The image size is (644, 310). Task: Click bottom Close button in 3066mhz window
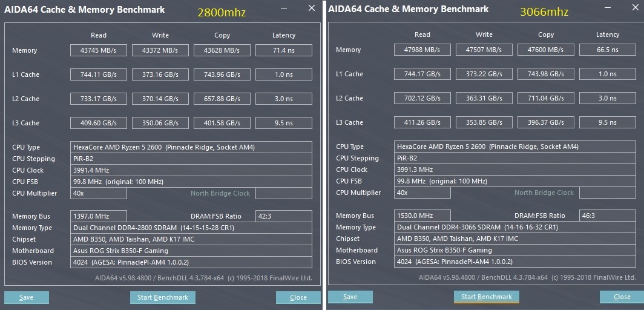pos(622,297)
